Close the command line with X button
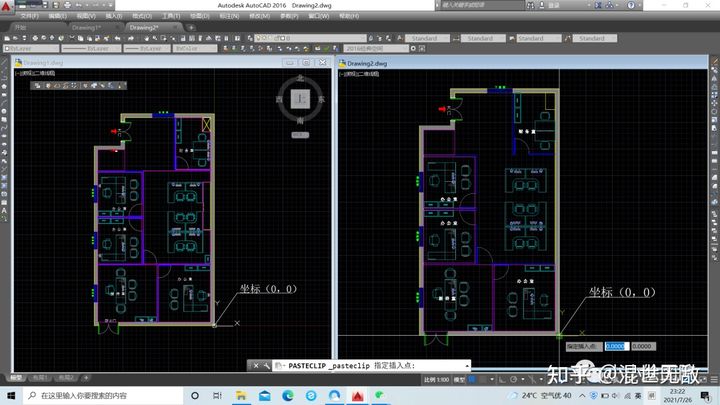Screen dimensions: 720x405 click(256, 366)
